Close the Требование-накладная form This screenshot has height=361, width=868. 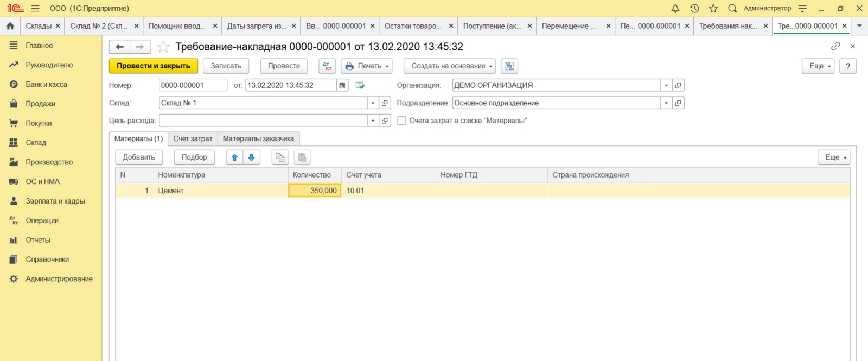(853, 46)
